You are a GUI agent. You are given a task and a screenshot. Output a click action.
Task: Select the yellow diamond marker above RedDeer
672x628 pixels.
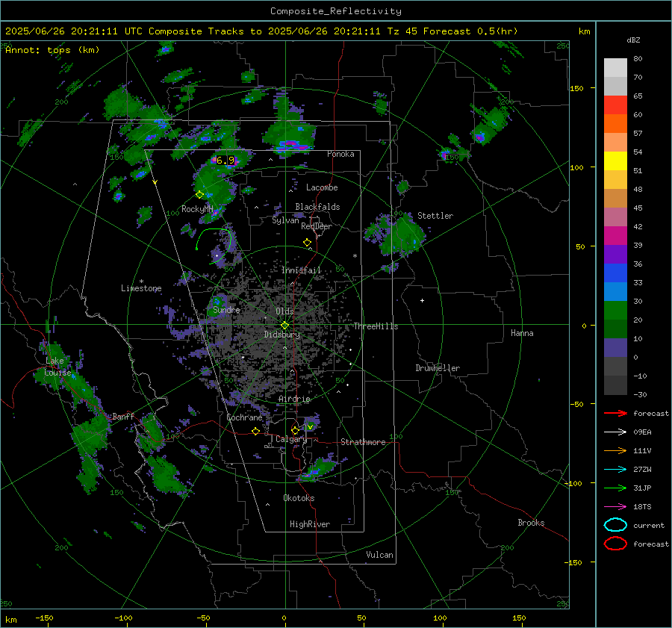pos(307,243)
